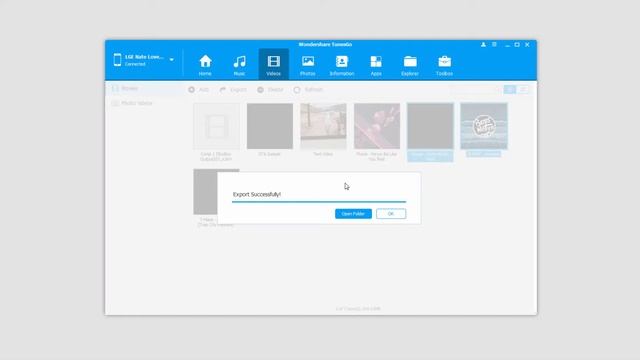640x360 pixels.
Task: Close the TunesGo window
Action: pos(527,44)
